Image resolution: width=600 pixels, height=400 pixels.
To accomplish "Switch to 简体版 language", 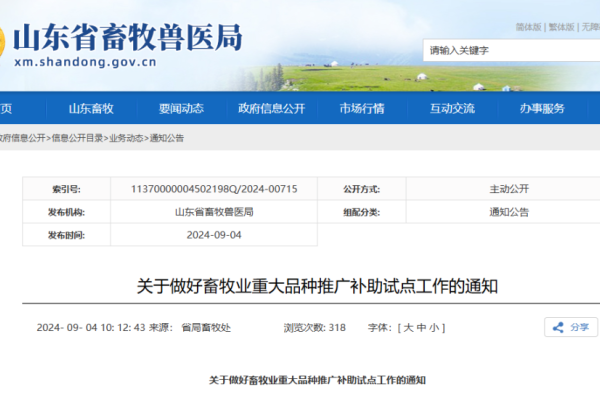I will pos(528,27).
